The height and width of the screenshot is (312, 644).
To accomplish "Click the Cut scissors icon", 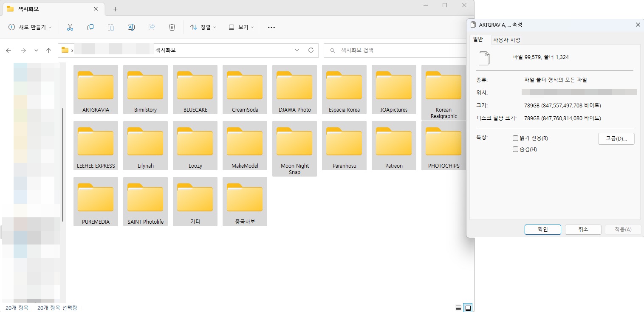I will tap(70, 27).
